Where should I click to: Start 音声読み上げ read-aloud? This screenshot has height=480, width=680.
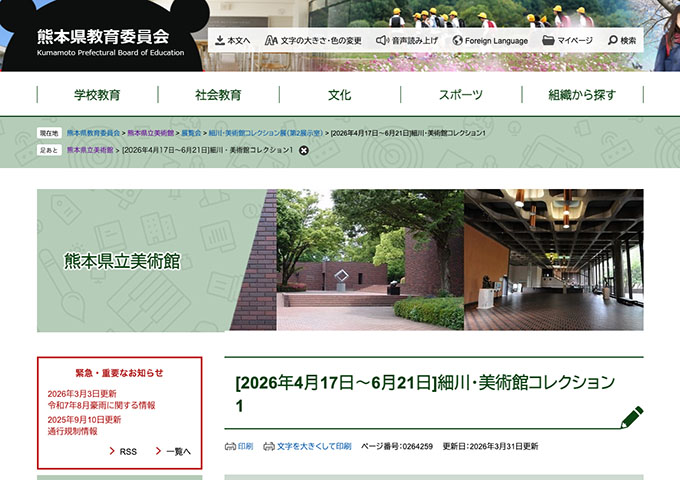pyautogui.click(x=407, y=40)
